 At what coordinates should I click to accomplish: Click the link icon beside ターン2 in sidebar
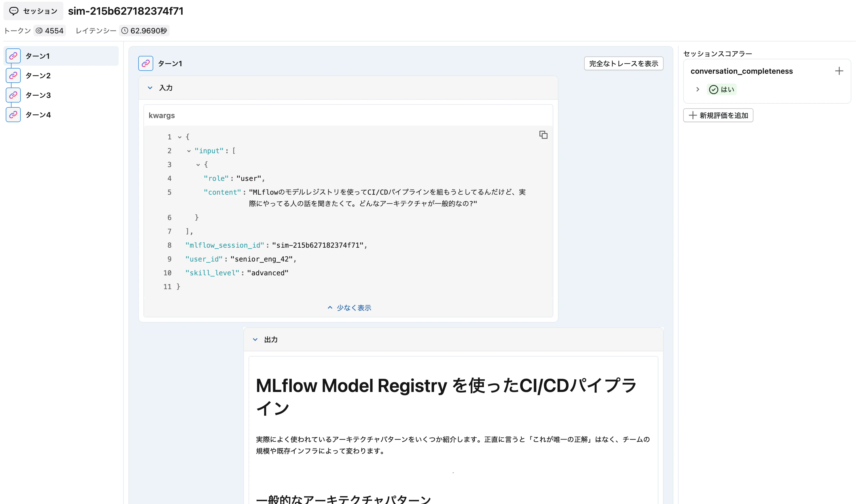click(13, 75)
